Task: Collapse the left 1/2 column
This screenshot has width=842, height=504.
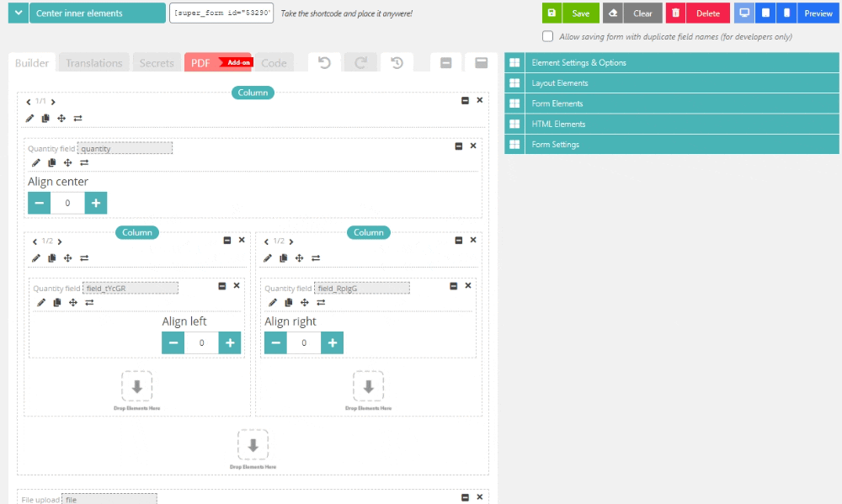Action: click(x=227, y=241)
